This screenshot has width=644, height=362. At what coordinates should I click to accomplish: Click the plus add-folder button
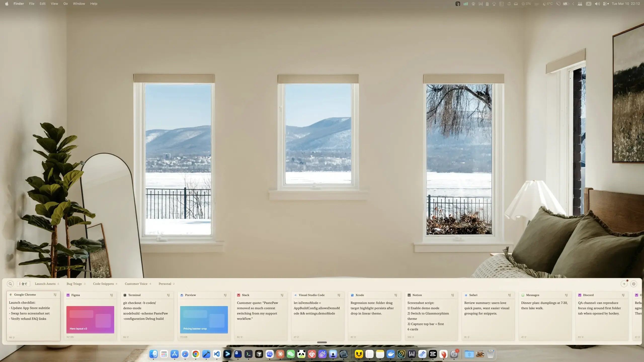[624, 284]
